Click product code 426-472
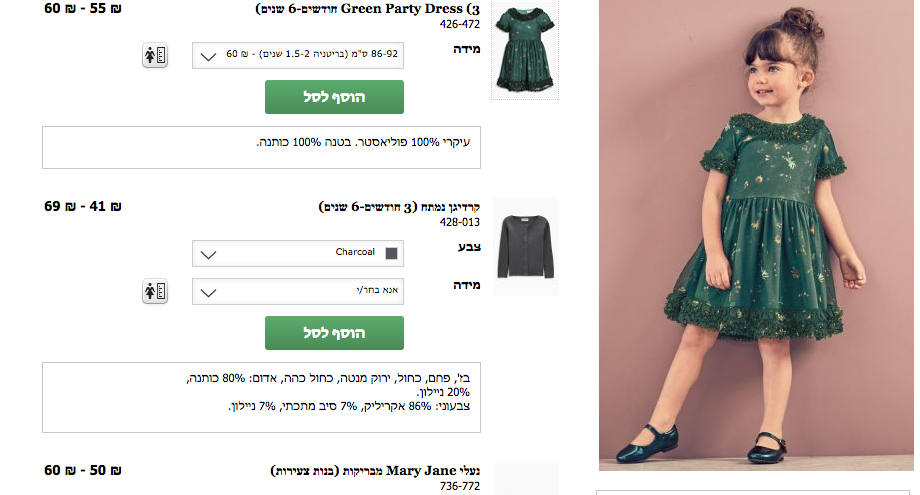 point(460,25)
